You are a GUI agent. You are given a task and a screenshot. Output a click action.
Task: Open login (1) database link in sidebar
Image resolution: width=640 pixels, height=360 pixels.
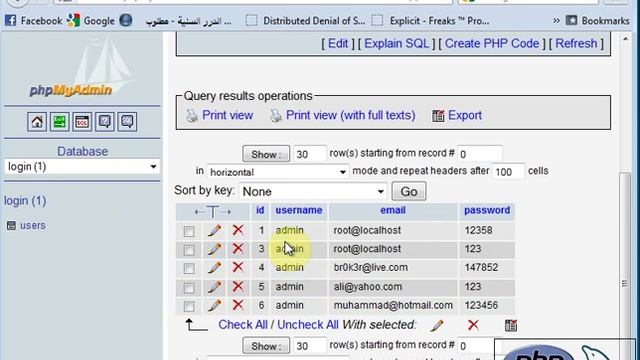(x=25, y=201)
